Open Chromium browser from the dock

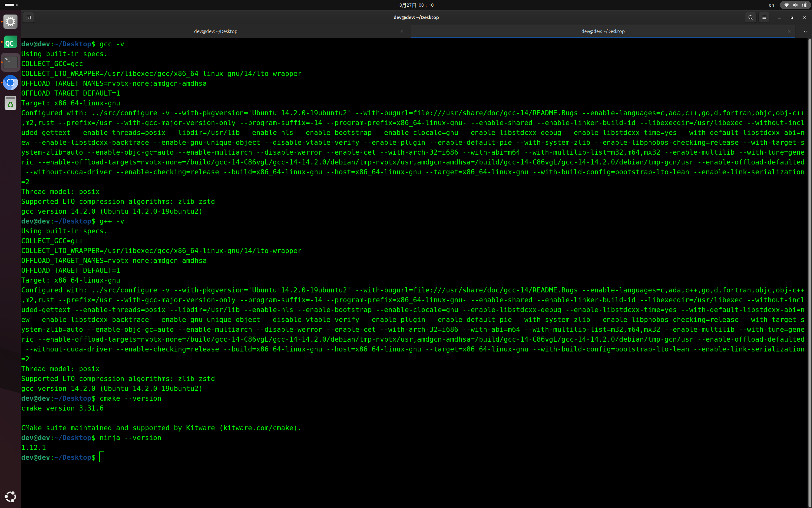pyautogui.click(x=10, y=83)
